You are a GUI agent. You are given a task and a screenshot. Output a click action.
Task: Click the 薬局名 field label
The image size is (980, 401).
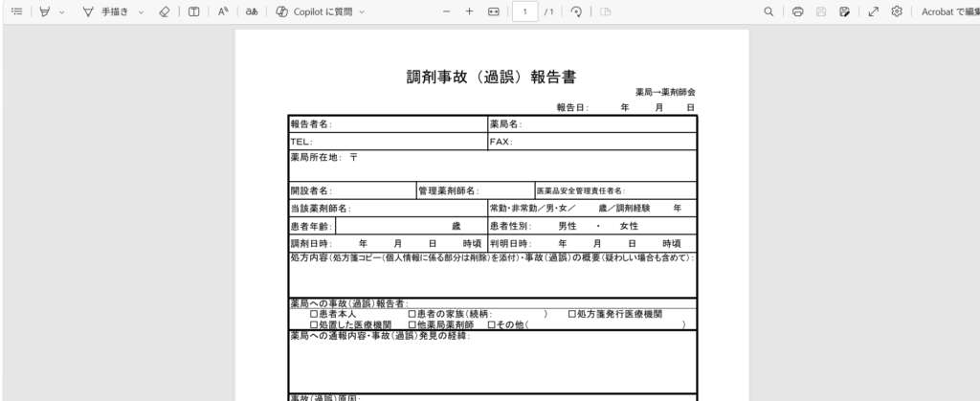click(505, 124)
